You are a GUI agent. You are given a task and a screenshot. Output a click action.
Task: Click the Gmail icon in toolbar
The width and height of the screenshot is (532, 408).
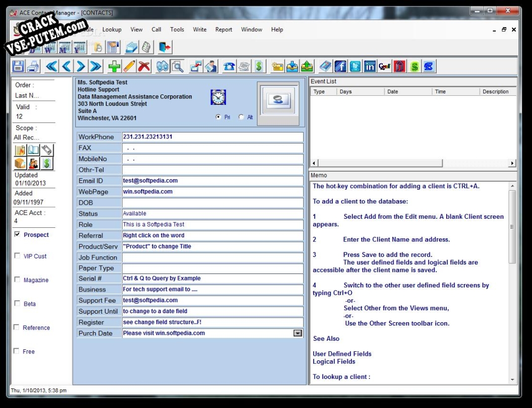[385, 66]
